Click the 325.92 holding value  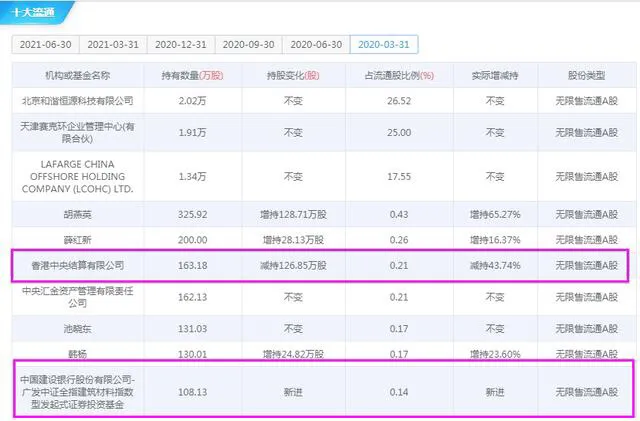[x=192, y=214]
